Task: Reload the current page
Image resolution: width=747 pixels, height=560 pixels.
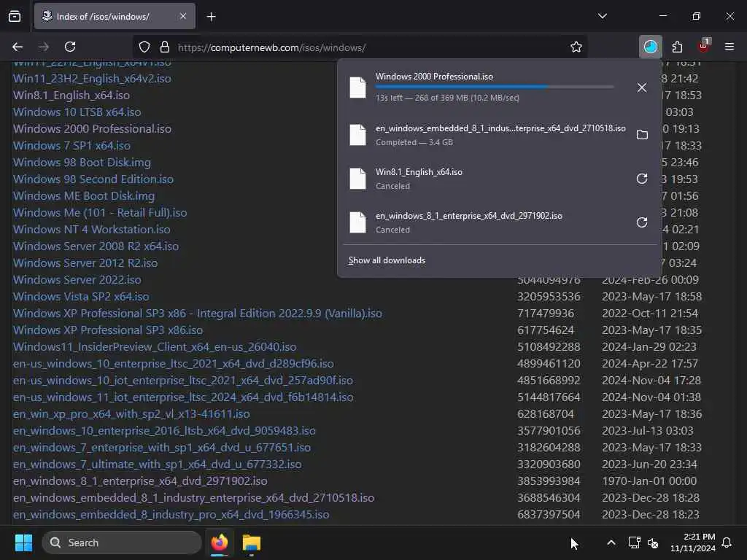Action: click(70, 47)
